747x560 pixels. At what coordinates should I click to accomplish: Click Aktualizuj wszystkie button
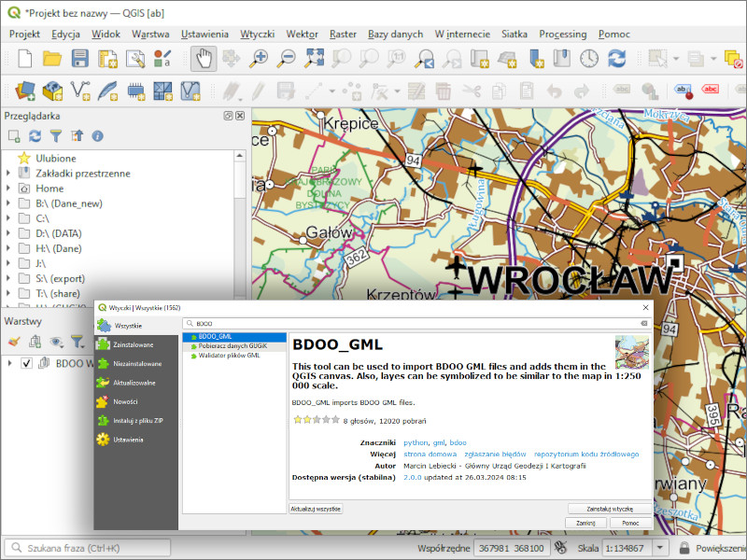point(316,509)
